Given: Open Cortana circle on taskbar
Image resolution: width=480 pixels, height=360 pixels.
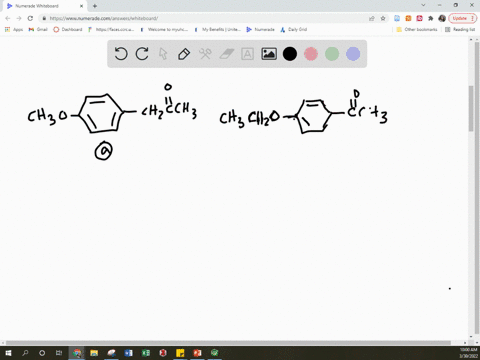Looking at the screenshot, I should [42, 353].
